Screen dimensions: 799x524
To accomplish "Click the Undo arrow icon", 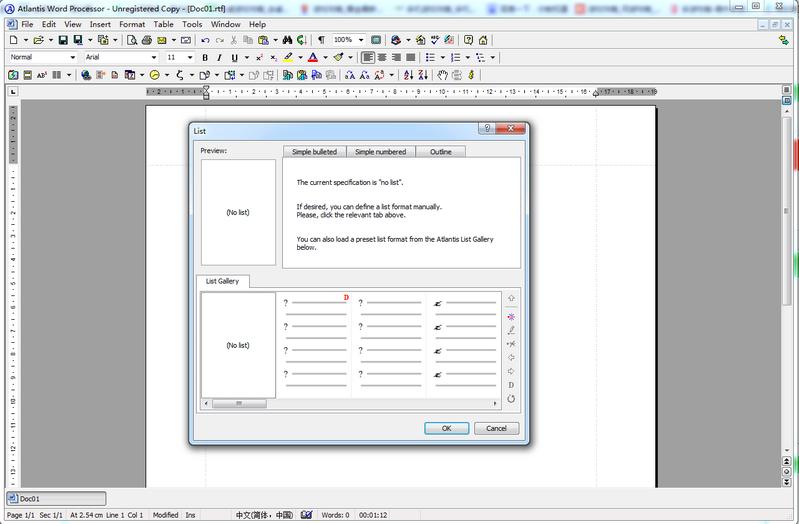I will (205, 40).
